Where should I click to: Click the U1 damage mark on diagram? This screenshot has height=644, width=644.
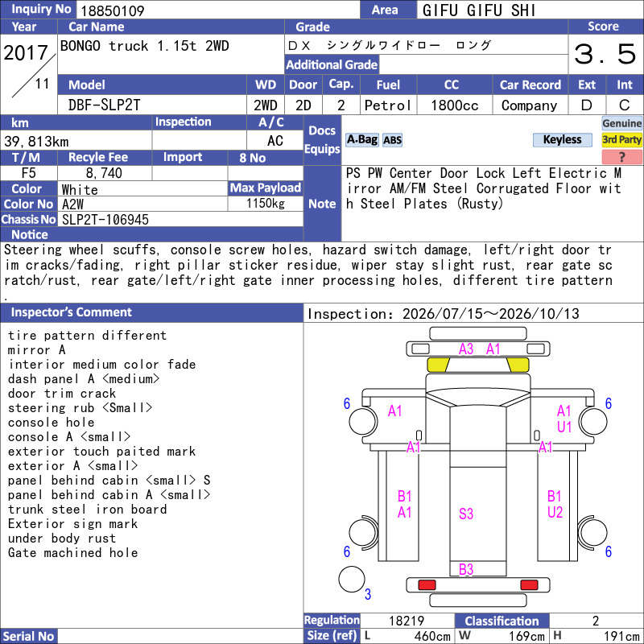[x=564, y=427]
